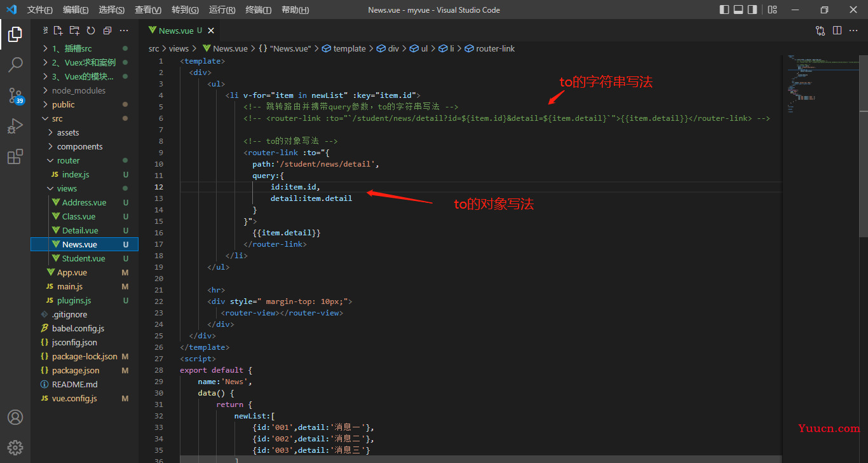The height and width of the screenshot is (463, 868).
Task: Create a new folder in Explorer toolbar
Action: click(74, 31)
